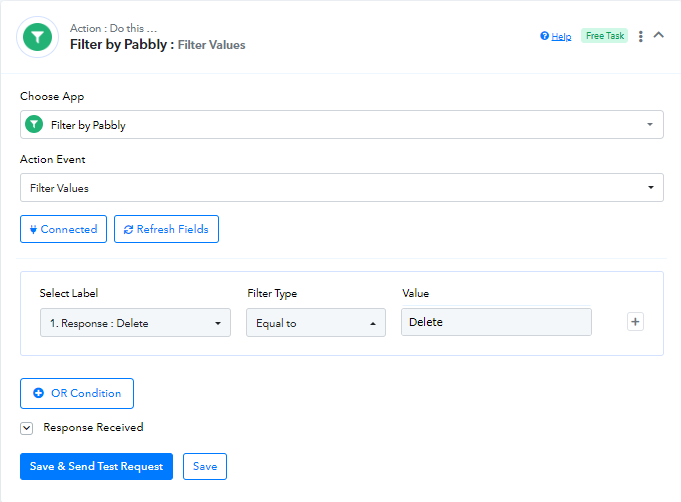Click Save & Send Test Request
The width and height of the screenshot is (681, 502).
[96, 466]
